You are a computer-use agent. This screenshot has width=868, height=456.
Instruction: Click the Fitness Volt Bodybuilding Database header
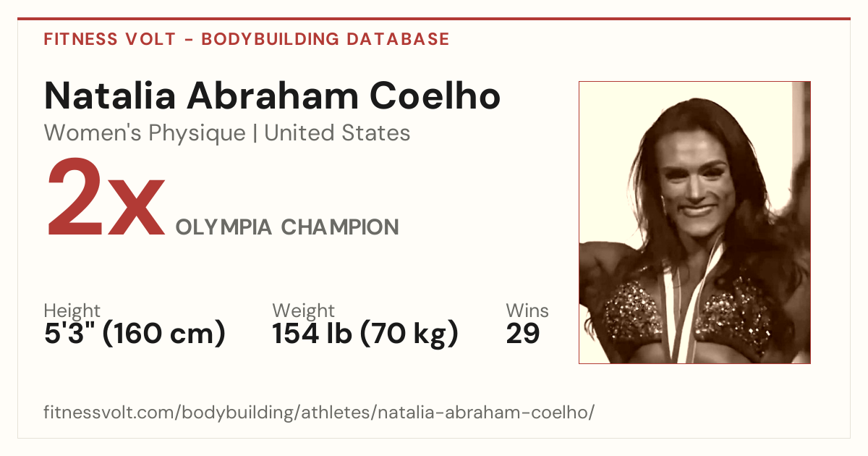[247, 39]
